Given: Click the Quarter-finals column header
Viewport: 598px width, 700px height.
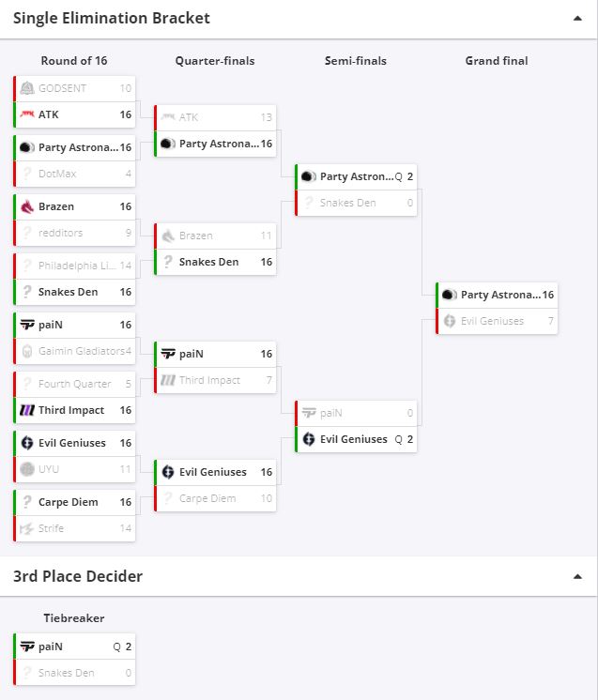Looking at the screenshot, I should tap(215, 61).
